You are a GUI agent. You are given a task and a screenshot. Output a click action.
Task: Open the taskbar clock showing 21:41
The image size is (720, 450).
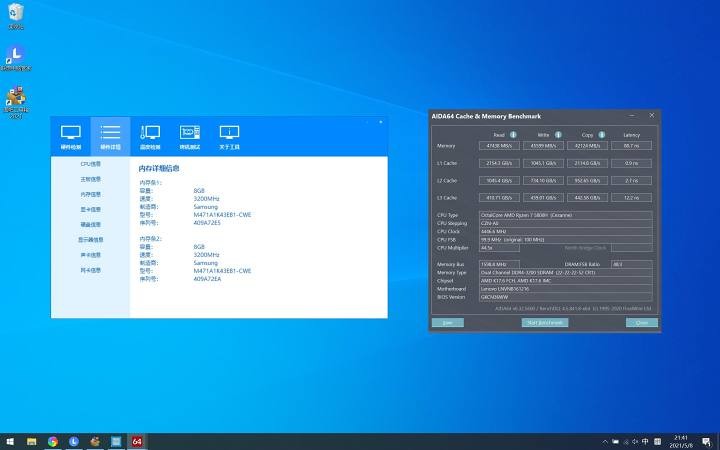pos(681,442)
